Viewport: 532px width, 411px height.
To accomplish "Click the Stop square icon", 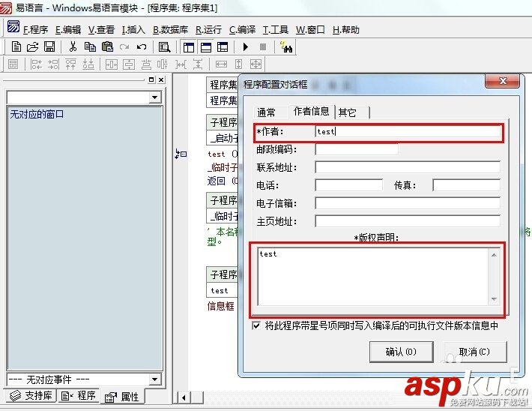I will (x=262, y=46).
